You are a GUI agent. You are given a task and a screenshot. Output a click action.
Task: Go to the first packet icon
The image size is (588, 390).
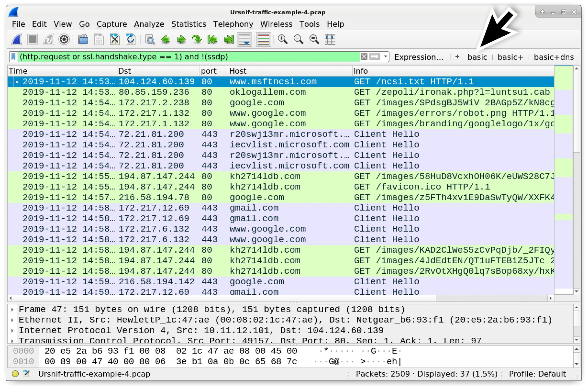(212, 39)
